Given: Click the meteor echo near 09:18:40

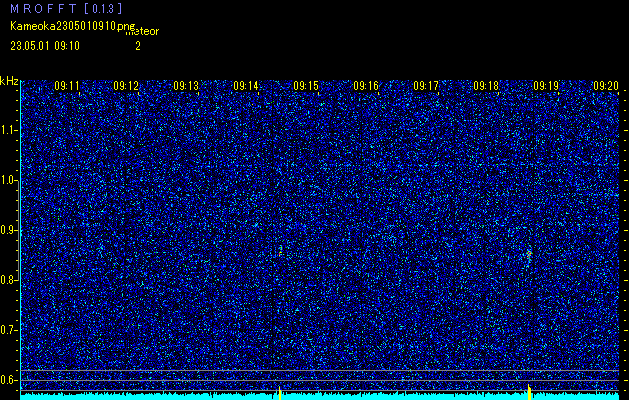Looking at the screenshot, I should point(529,255).
